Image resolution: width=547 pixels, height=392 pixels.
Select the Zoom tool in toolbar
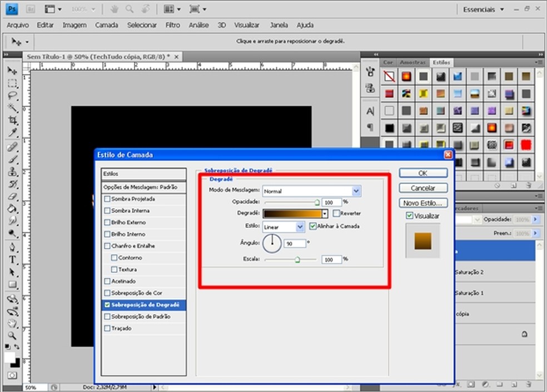[12, 335]
